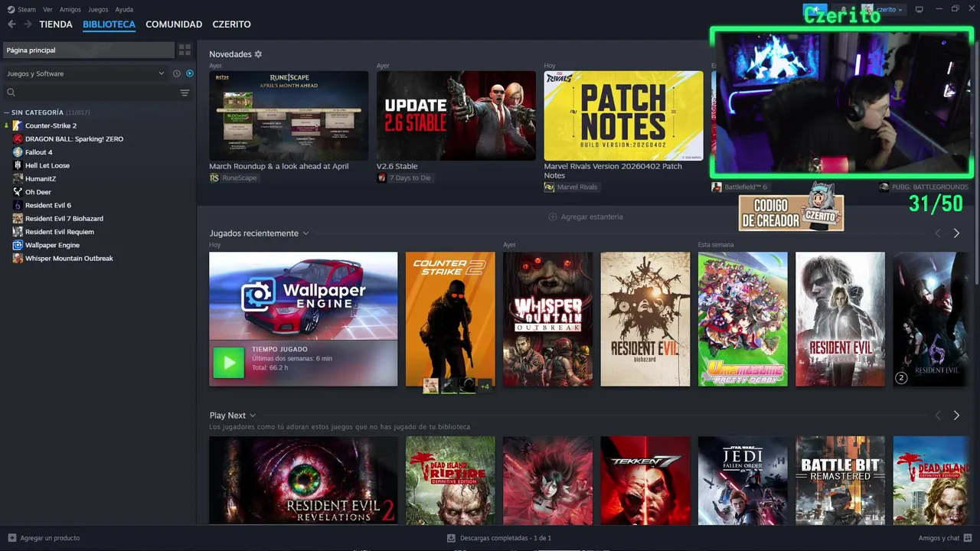Image resolution: width=980 pixels, height=551 pixels.
Task: Open the RuneScape March Roundup news image
Action: [x=289, y=116]
